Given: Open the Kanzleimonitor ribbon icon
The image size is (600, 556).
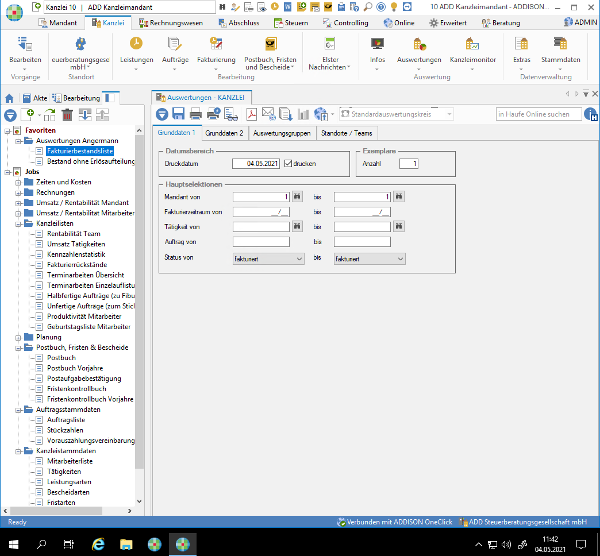Looking at the screenshot, I should [x=472, y=44].
